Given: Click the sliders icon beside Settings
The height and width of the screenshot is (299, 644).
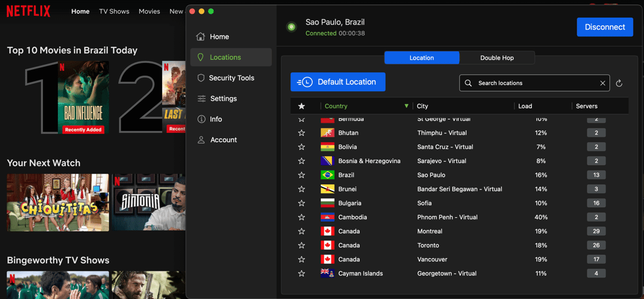Looking at the screenshot, I should click(x=201, y=98).
